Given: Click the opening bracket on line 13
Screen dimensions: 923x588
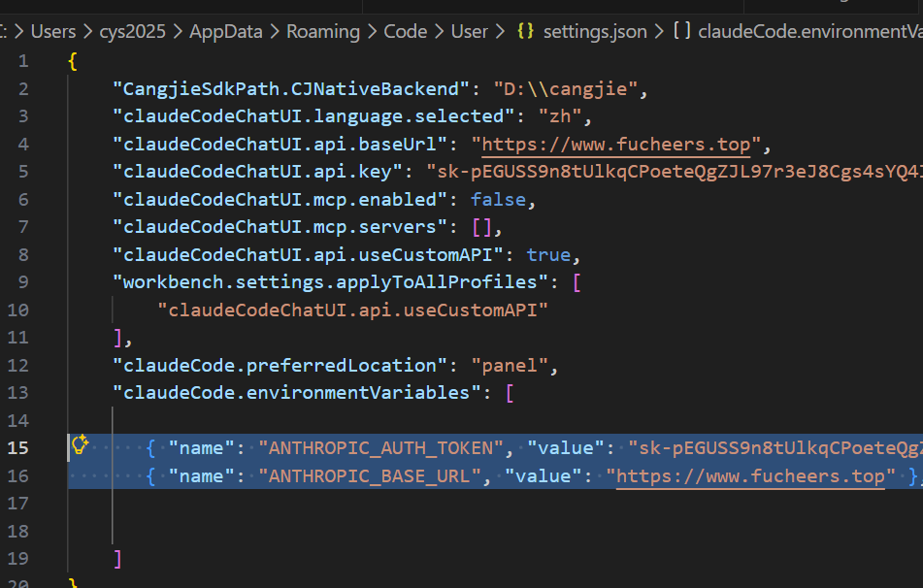Looking at the screenshot, I should tap(510, 393).
